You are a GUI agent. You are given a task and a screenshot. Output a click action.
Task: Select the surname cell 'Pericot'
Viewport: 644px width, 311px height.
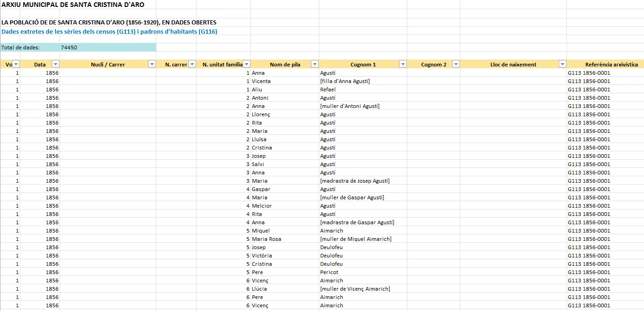(x=329, y=272)
